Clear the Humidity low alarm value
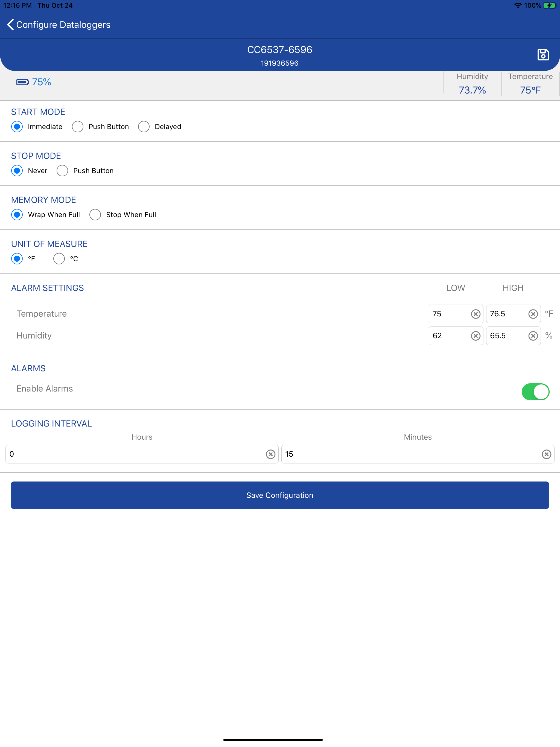Image resolution: width=560 pixels, height=747 pixels. 476,336
